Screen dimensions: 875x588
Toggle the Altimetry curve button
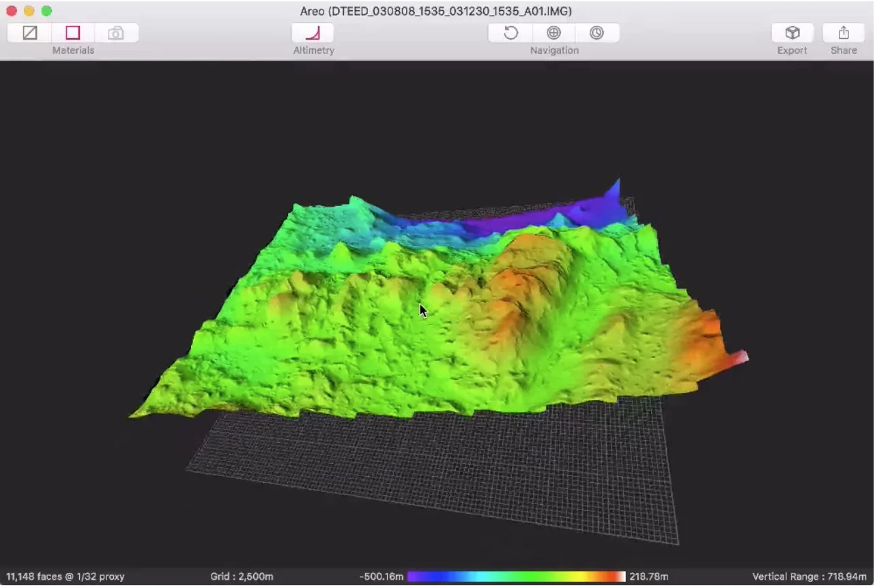[313, 33]
